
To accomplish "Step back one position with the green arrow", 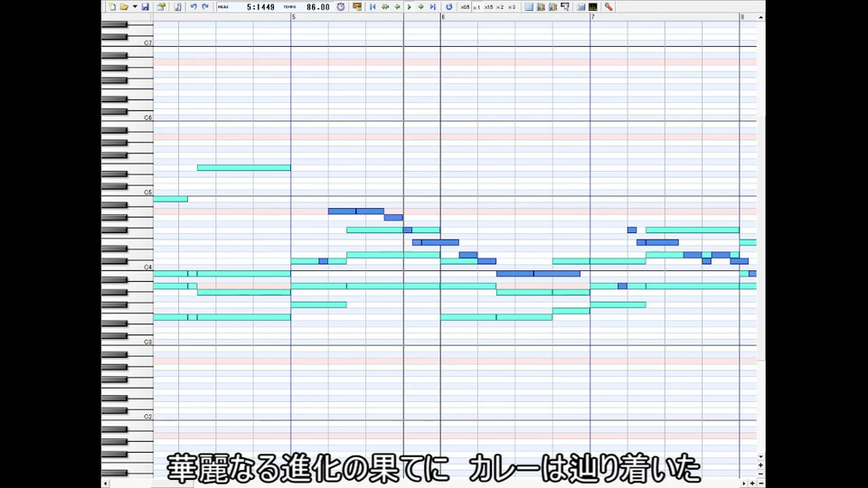I will 398,6.
